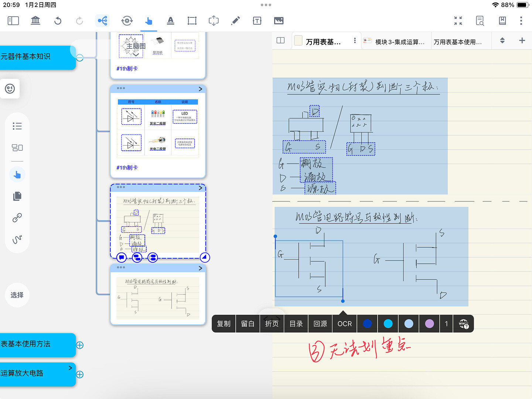The height and width of the screenshot is (399, 532).
Task: Open the top-right vertical dots menu
Action: [521, 21]
